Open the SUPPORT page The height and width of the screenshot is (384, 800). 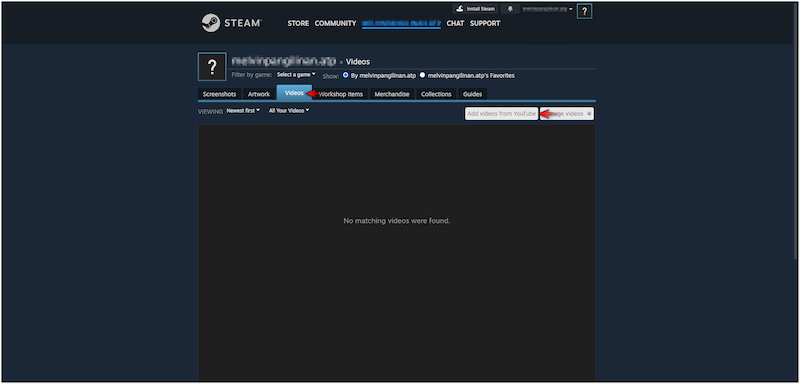485,23
